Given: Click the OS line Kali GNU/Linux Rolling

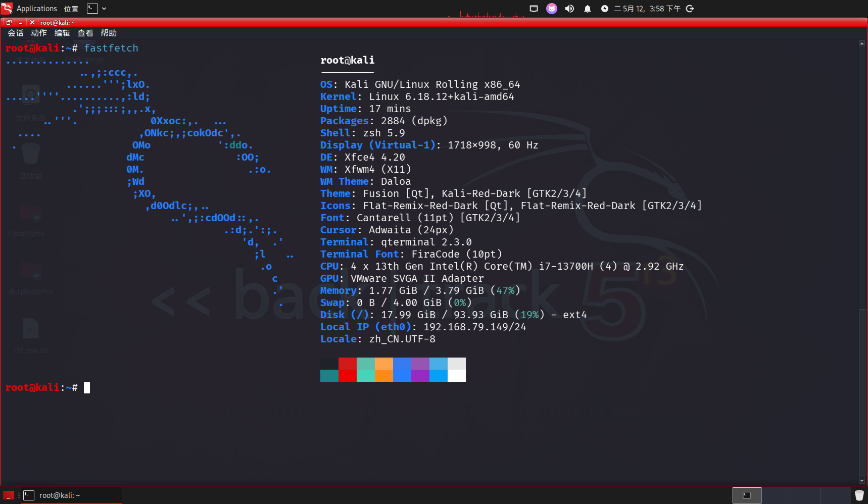Looking at the screenshot, I should [420, 84].
